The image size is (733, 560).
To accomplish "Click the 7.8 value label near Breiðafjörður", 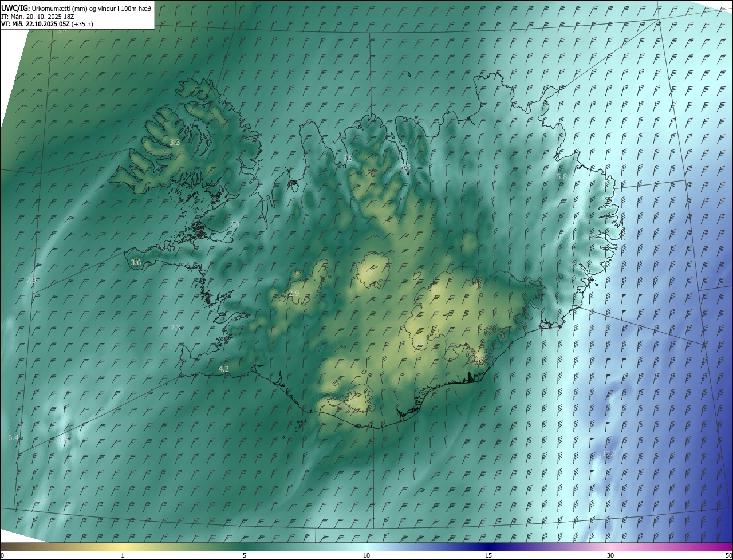I will (234, 224).
